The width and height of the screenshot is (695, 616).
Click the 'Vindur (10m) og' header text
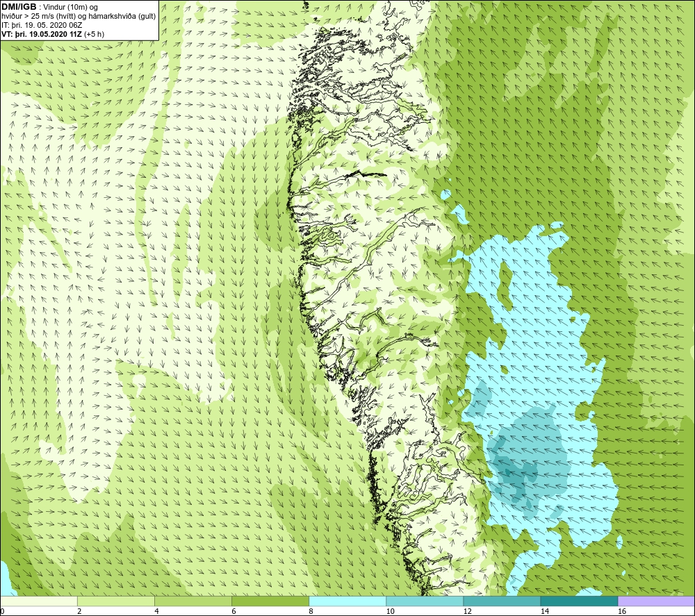(x=72, y=8)
